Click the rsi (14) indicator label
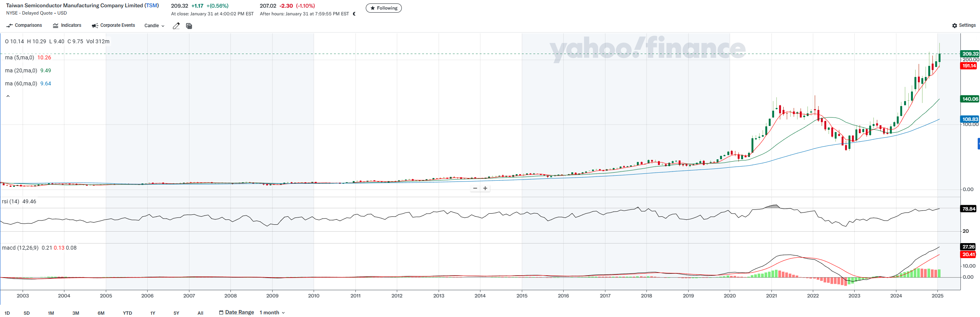This screenshot has width=980, height=317. pyautogui.click(x=10, y=201)
